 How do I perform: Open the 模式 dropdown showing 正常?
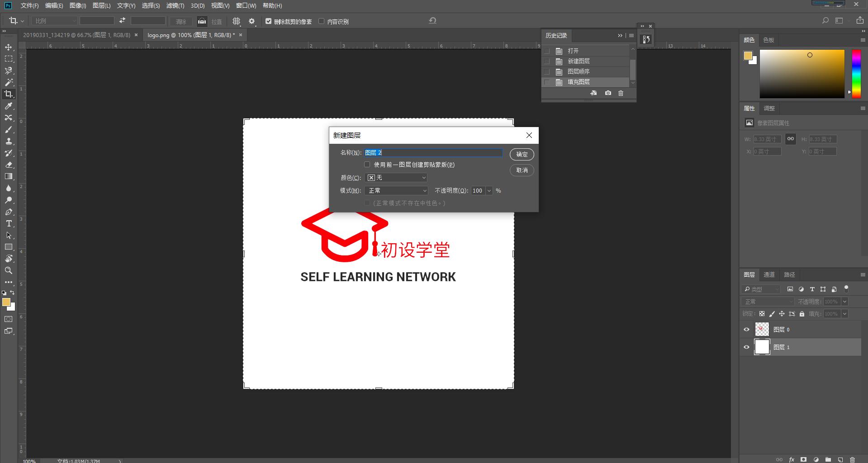396,190
